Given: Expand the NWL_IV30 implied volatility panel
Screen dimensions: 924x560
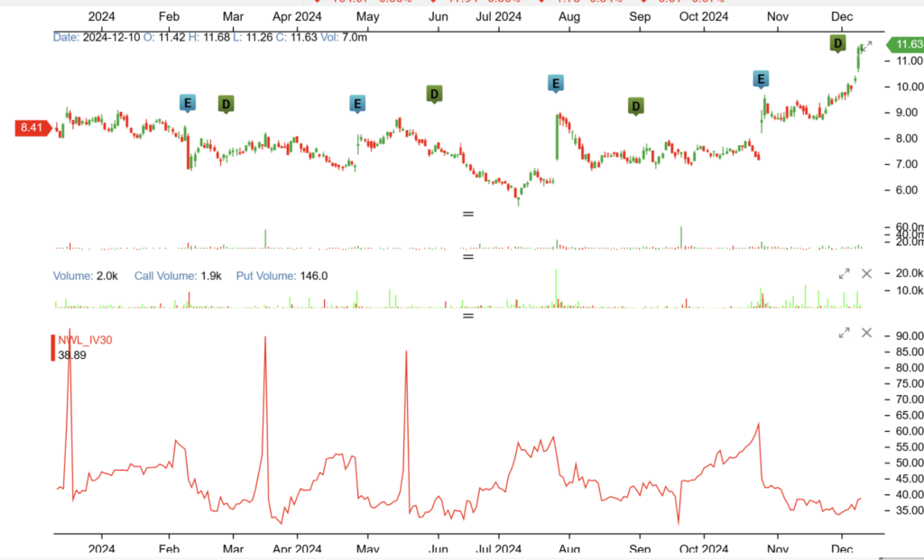Looking at the screenshot, I should point(845,333).
